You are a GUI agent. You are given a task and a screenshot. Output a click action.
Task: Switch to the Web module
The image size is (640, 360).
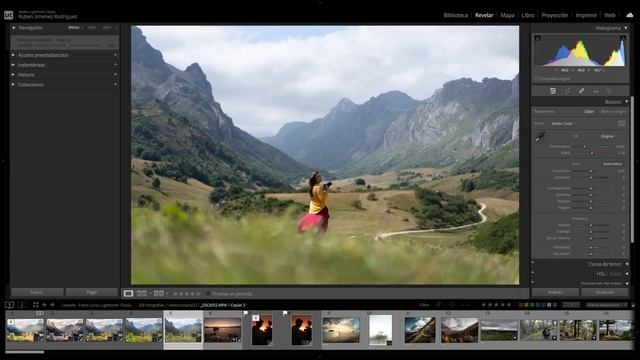(610, 15)
